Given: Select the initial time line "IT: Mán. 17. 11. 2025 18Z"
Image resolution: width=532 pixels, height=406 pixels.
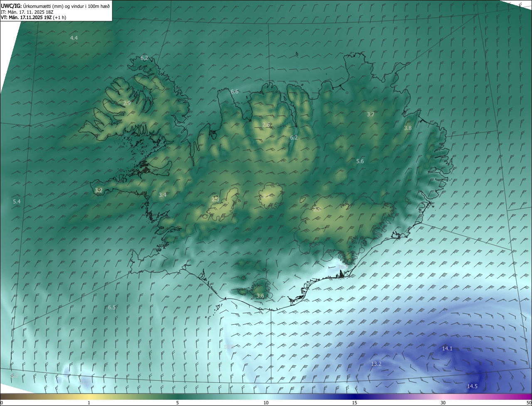Looking at the screenshot, I should pyautogui.click(x=27, y=12).
